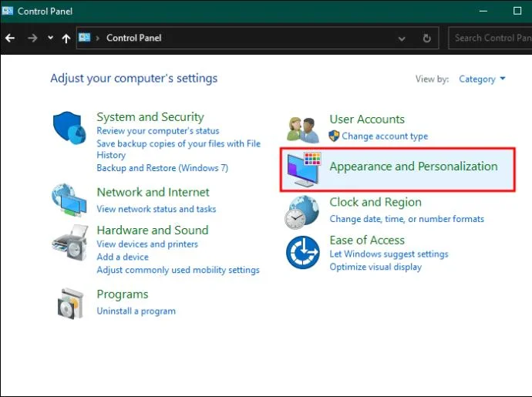Open Adjust commonly used mobility settings
The height and width of the screenshot is (397, 532).
coord(178,270)
